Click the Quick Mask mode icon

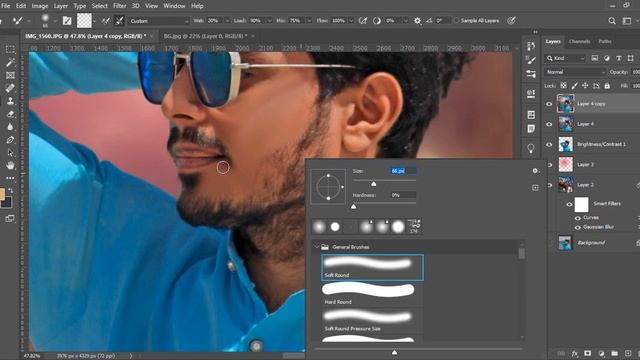coord(9,219)
